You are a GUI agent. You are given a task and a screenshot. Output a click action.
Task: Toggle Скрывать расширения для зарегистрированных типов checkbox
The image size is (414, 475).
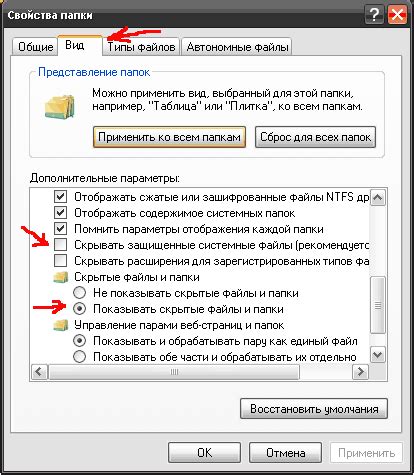point(60,261)
